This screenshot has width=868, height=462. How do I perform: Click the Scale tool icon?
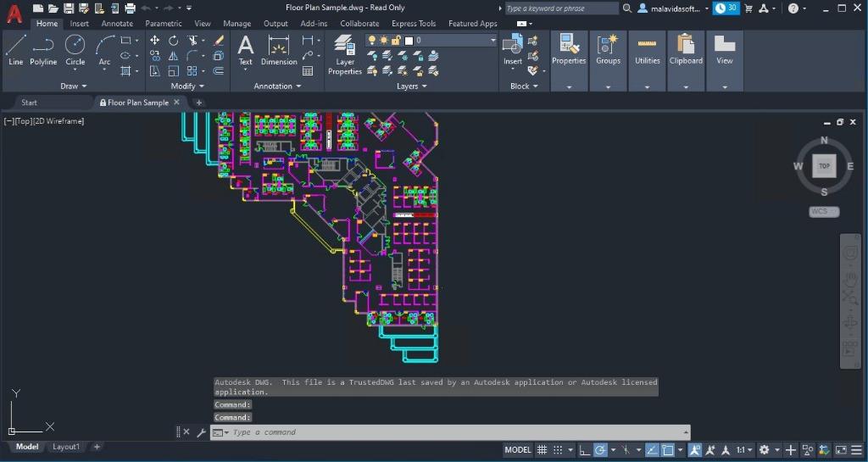click(x=174, y=71)
